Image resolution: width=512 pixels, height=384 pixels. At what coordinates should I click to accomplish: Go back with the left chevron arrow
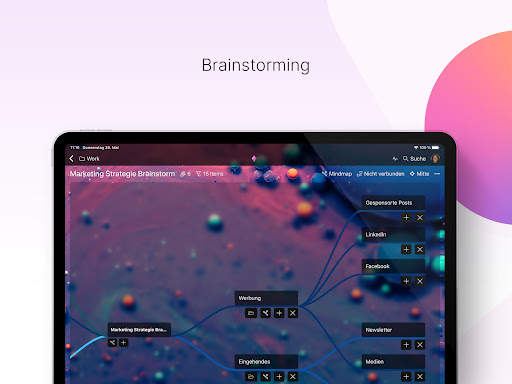(71, 159)
